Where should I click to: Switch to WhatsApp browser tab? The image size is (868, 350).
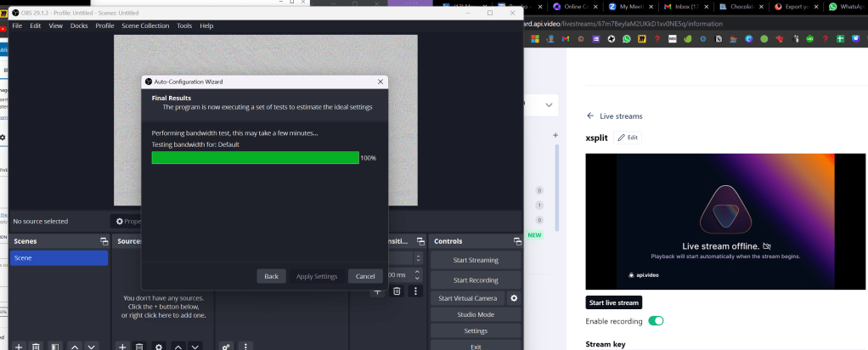point(847,7)
